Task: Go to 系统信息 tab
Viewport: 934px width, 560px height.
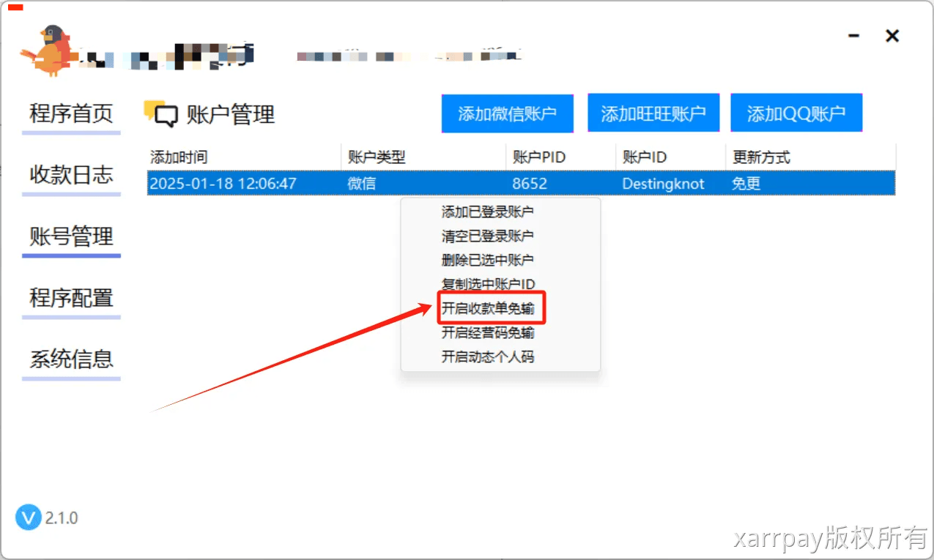Action: (x=71, y=359)
